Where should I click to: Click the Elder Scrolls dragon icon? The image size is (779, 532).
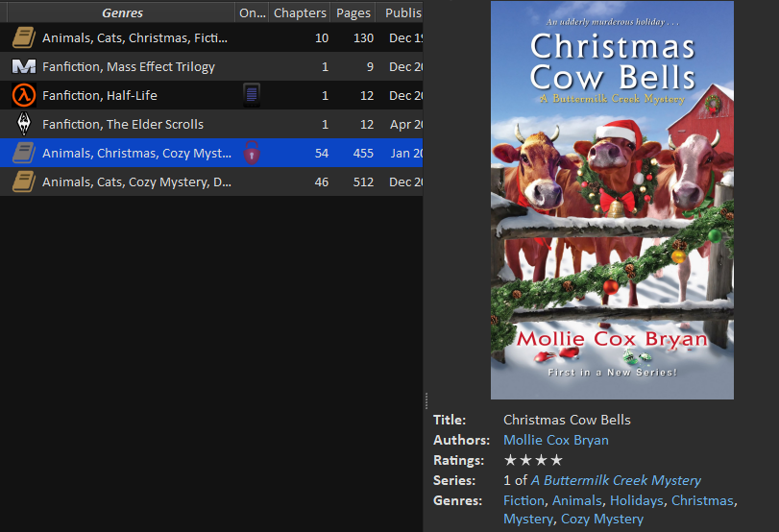point(24,125)
